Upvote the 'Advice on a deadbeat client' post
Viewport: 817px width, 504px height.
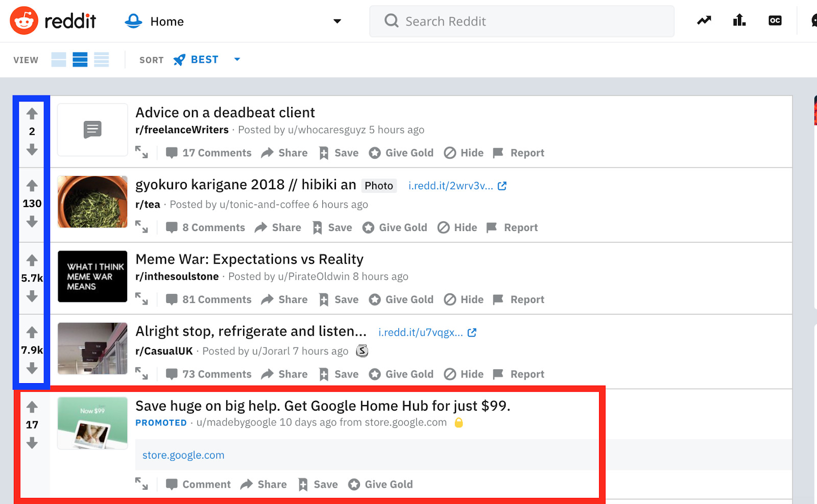pyautogui.click(x=32, y=113)
